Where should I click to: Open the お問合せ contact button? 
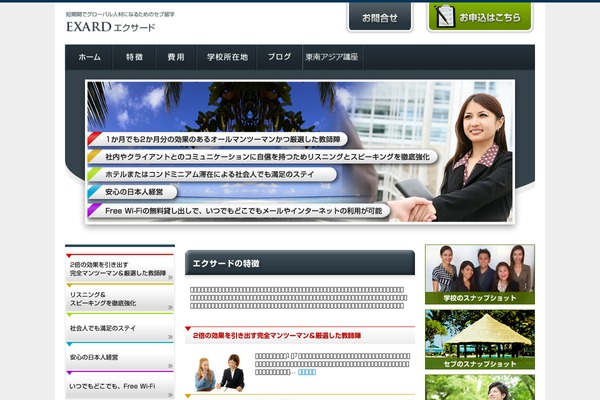[380, 17]
